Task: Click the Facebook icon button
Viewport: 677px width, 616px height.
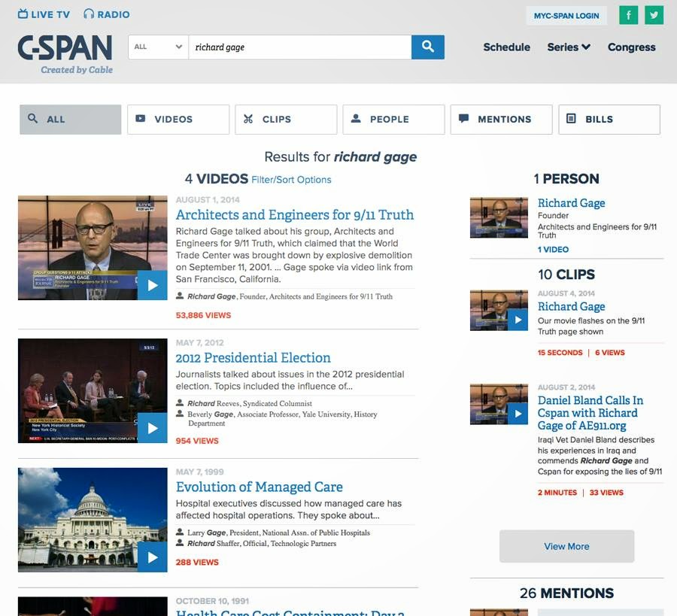Action: [628, 16]
